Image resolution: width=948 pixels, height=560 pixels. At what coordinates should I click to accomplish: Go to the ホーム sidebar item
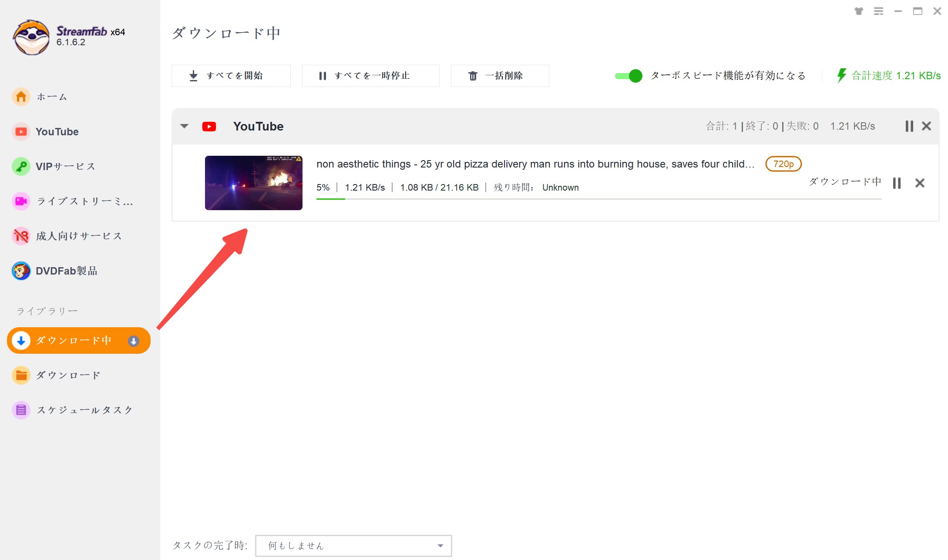coord(51,97)
